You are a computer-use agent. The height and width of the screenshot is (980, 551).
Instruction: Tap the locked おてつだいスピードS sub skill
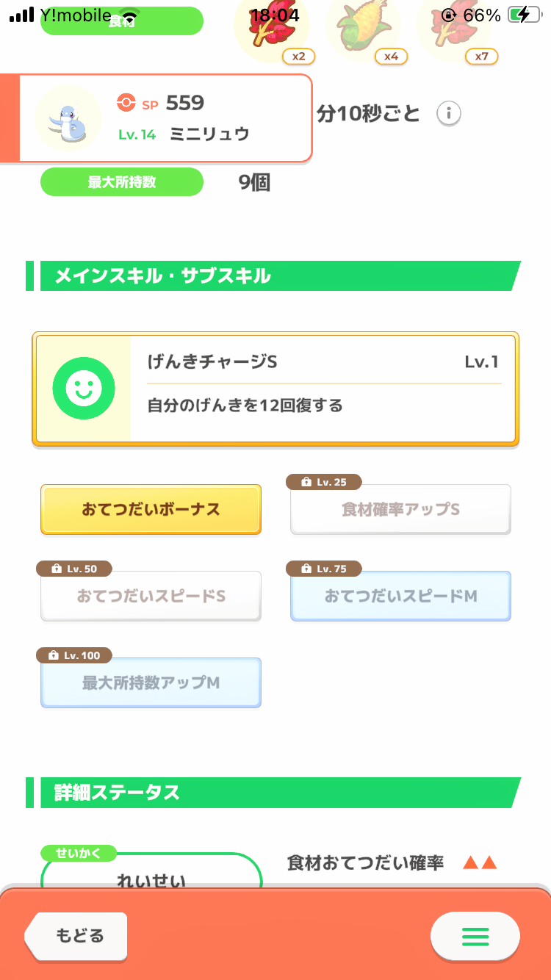click(151, 597)
